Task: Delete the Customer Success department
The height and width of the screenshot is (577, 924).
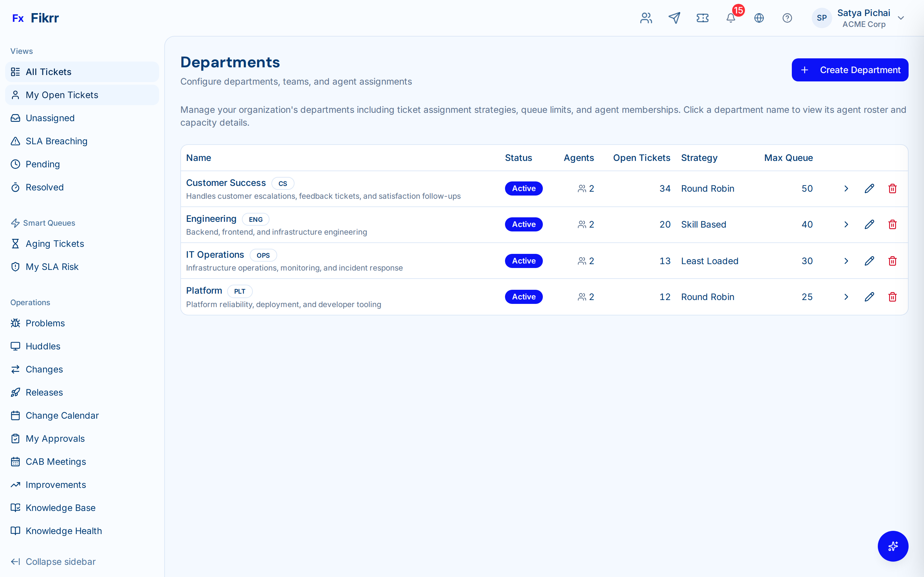Action: (x=892, y=188)
